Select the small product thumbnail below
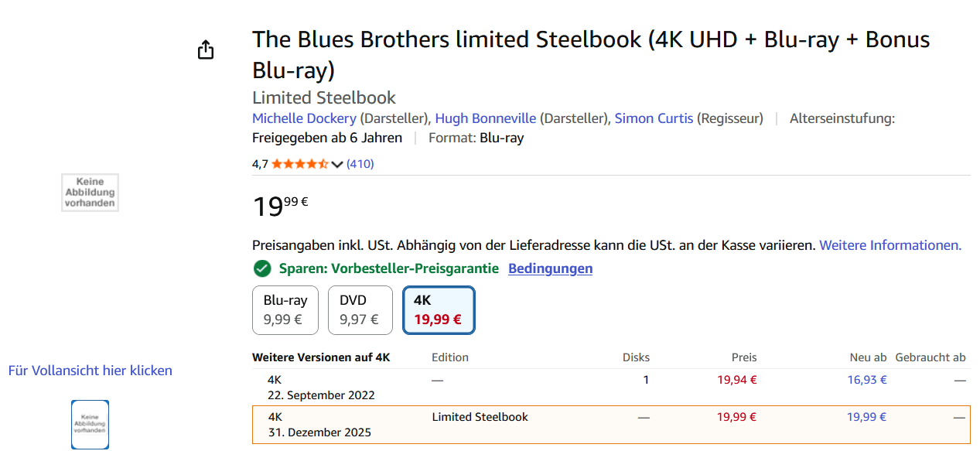 [90, 424]
